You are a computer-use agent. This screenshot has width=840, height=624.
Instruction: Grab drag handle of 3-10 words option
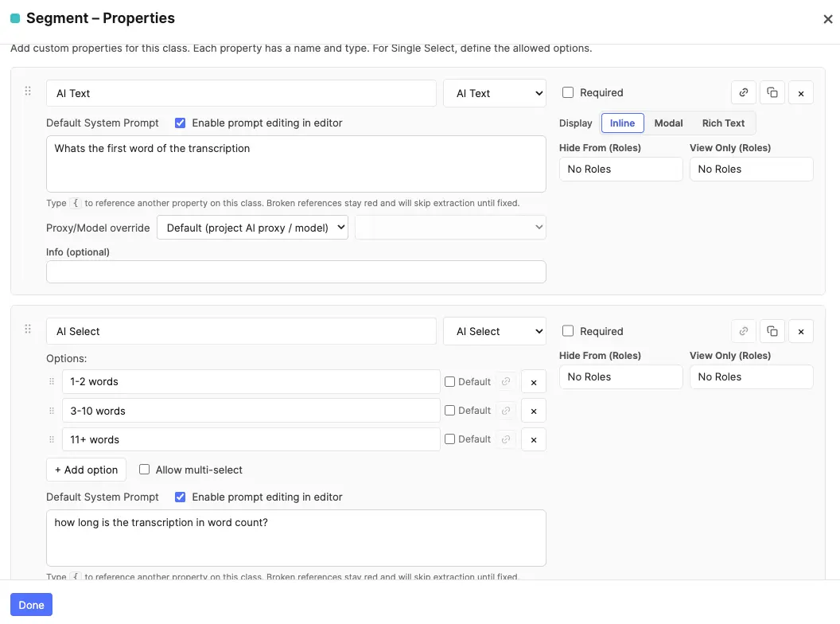52,411
